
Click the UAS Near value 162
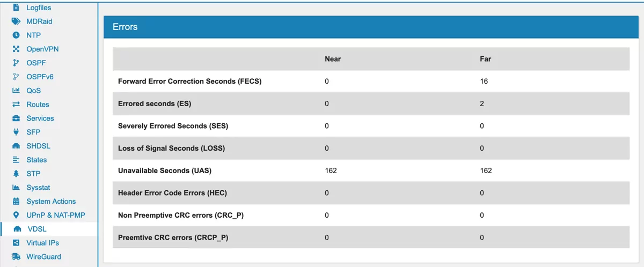331,170
